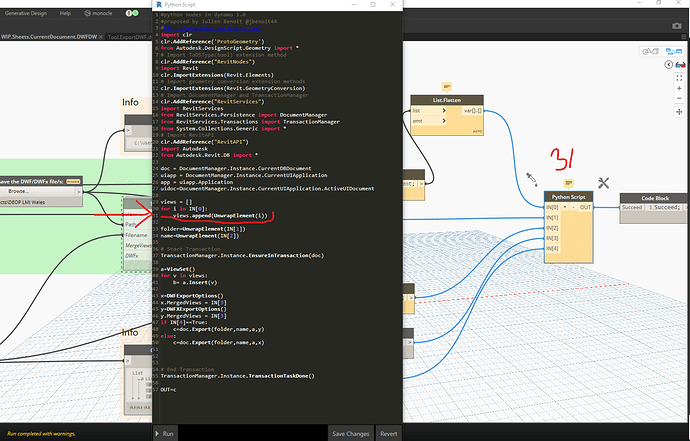Click the doc = DocumentManager code line
The image size is (690, 441).
[x=236, y=169]
